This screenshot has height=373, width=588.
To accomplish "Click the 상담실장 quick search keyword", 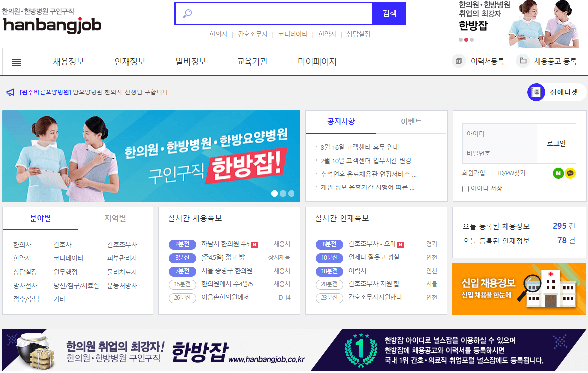I will coord(358,34).
